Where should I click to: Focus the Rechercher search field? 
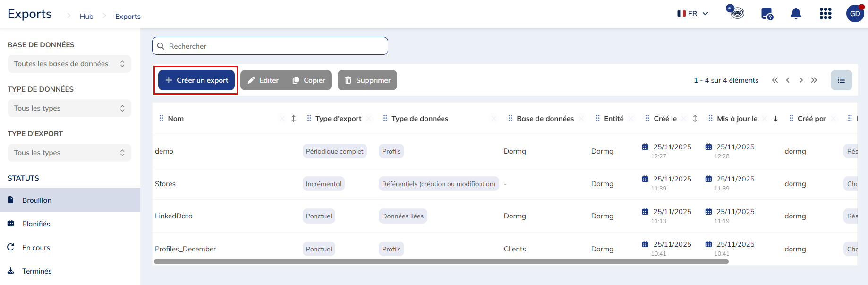tap(270, 46)
